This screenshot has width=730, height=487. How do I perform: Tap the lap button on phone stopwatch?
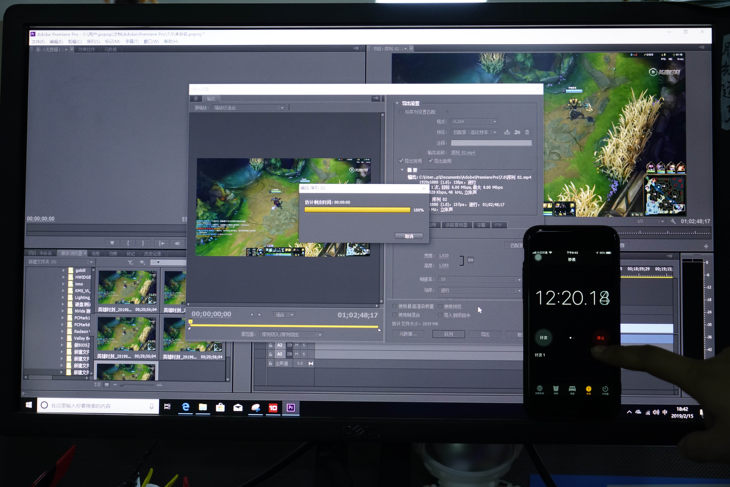(x=543, y=338)
